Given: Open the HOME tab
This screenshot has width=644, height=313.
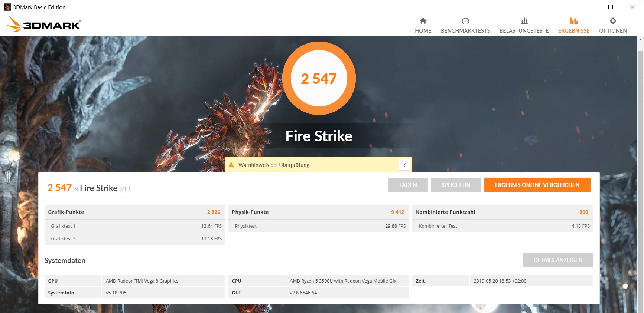Looking at the screenshot, I should tap(423, 25).
